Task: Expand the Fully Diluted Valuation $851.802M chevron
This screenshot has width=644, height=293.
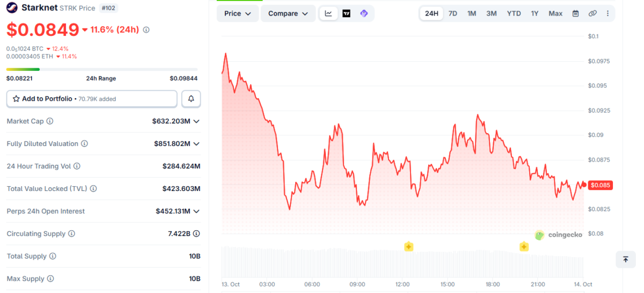Action: click(x=196, y=144)
